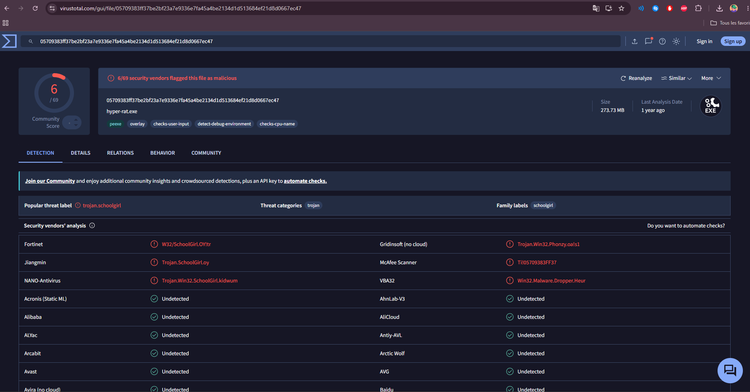Click the Community Score vote control

(x=72, y=123)
